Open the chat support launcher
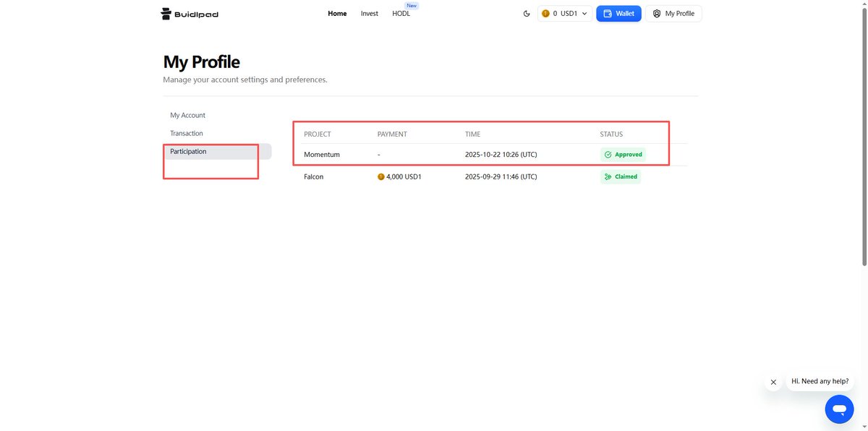 coord(839,409)
